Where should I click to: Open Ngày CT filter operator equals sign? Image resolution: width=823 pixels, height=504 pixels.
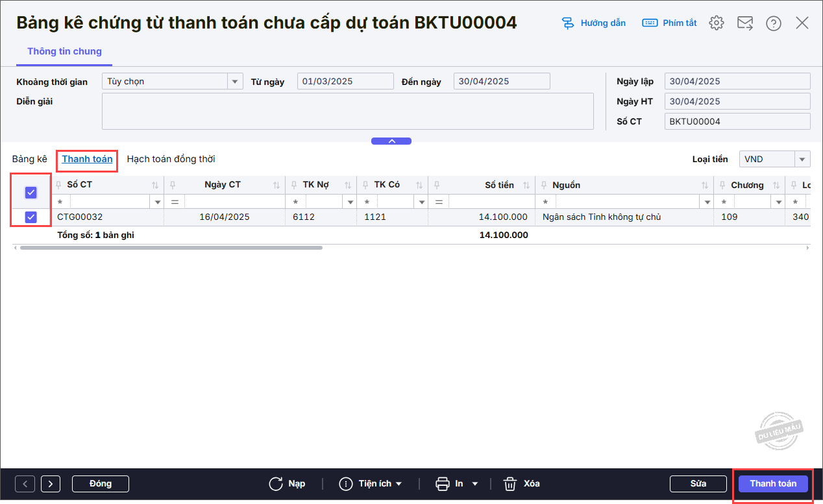pyautogui.click(x=175, y=202)
